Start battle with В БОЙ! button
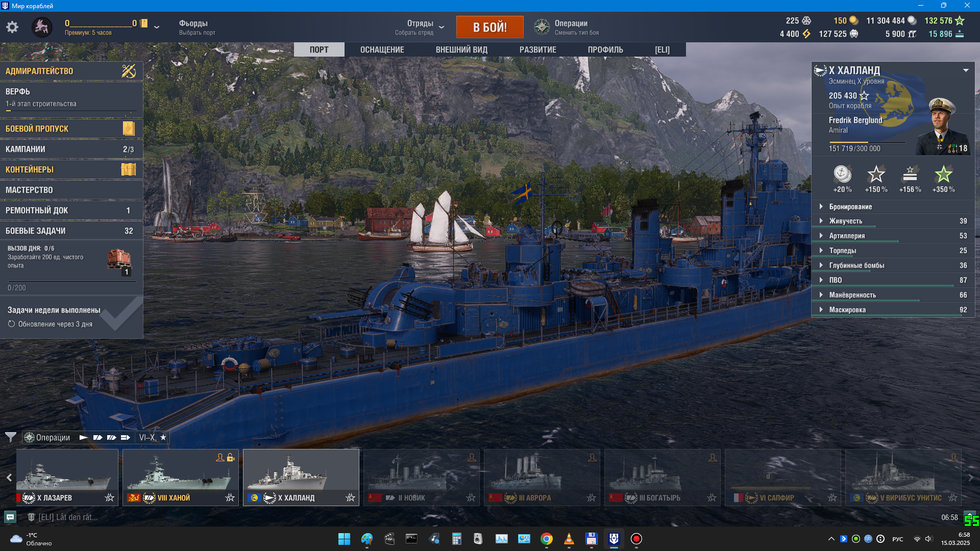Screen dimensions: 980x551 coord(489,27)
